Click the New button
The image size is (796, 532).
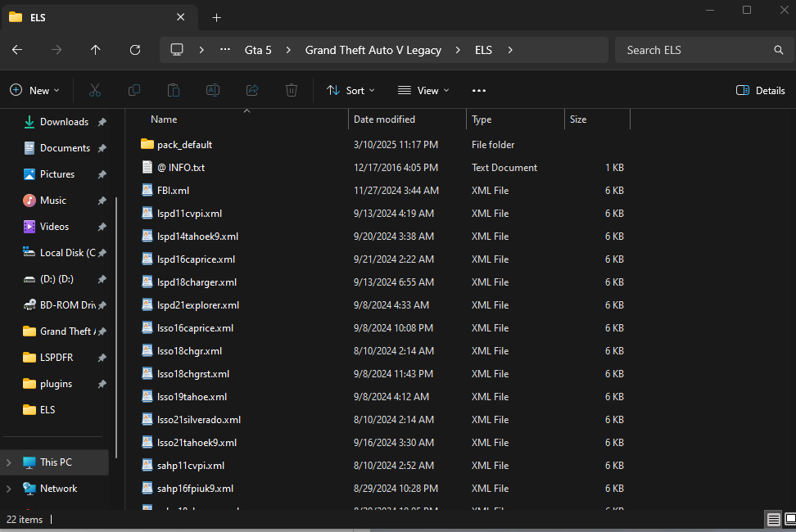35,90
